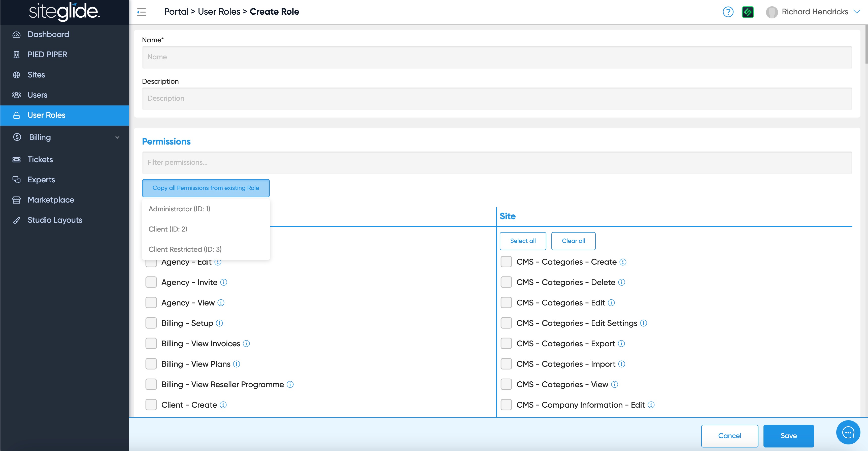Screen dimensions: 868x451
Task: Click info icon next to Agency - Invite
Action: point(224,282)
